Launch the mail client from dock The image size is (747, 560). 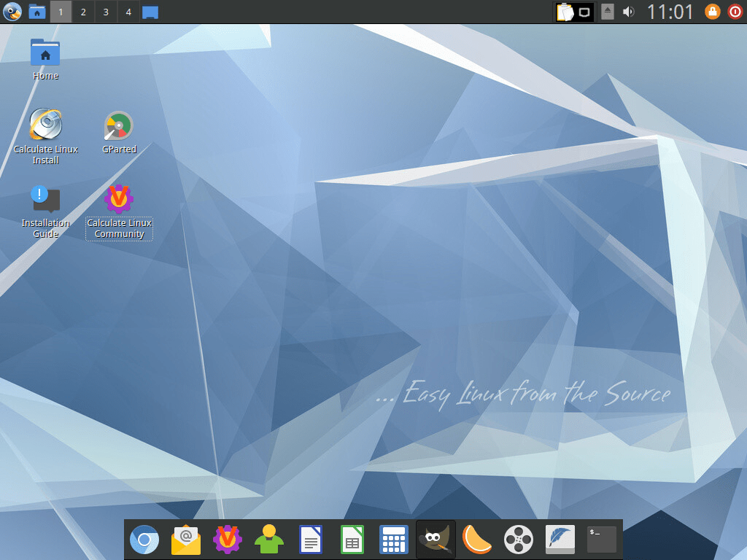click(x=186, y=540)
